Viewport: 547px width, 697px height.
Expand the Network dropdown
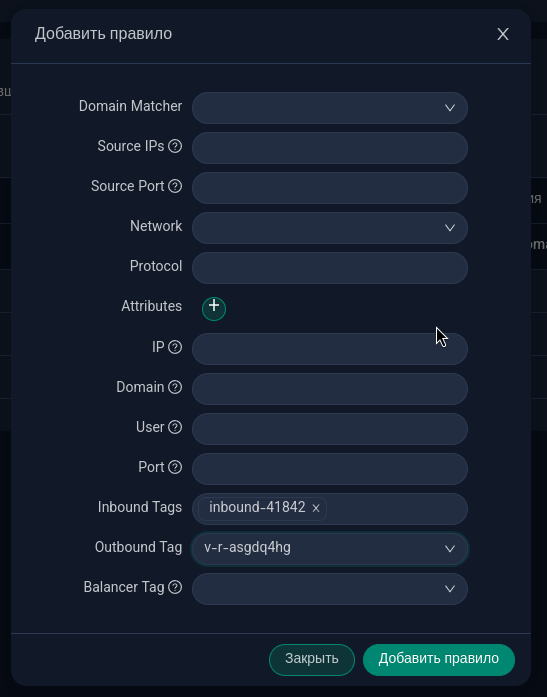pos(330,228)
